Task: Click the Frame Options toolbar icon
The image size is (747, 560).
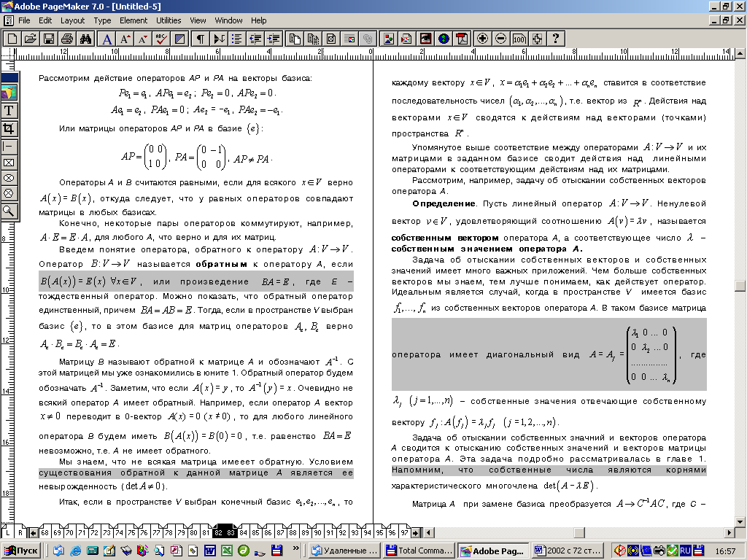Action: tap(331, 39)
